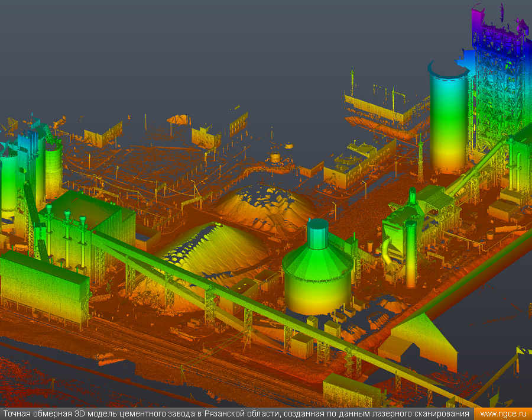Click the small cylinder atop the central tank

point(317,233)
